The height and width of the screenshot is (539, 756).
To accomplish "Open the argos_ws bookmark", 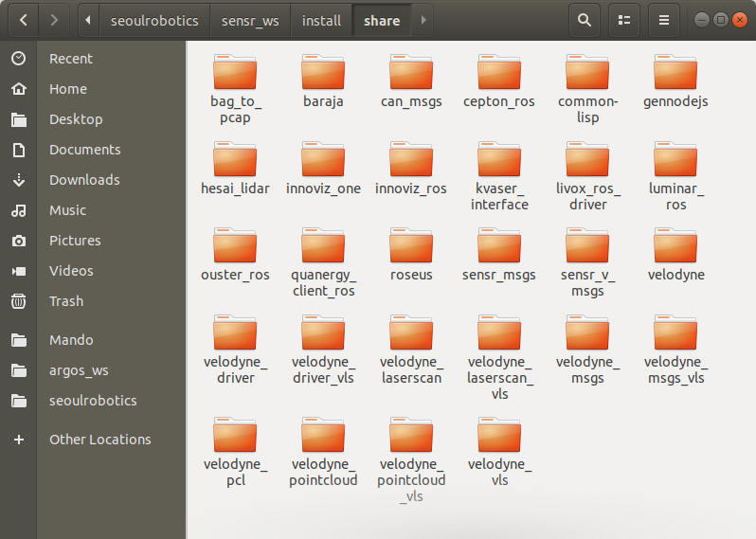I will [x=93, y=370].
